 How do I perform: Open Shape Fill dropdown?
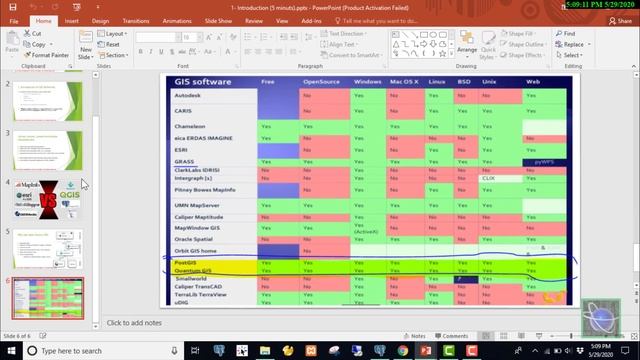517,33
